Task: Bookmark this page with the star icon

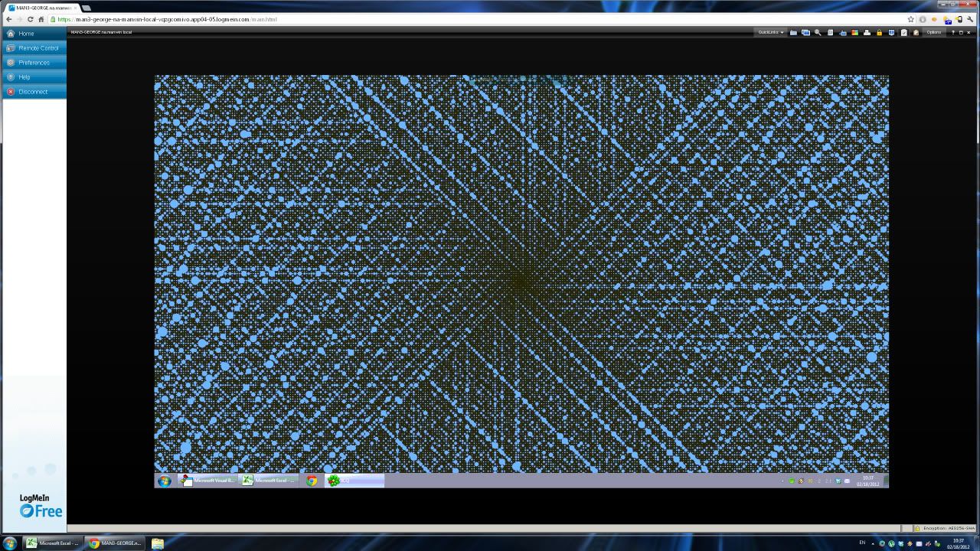Action: tap(910, 19)
